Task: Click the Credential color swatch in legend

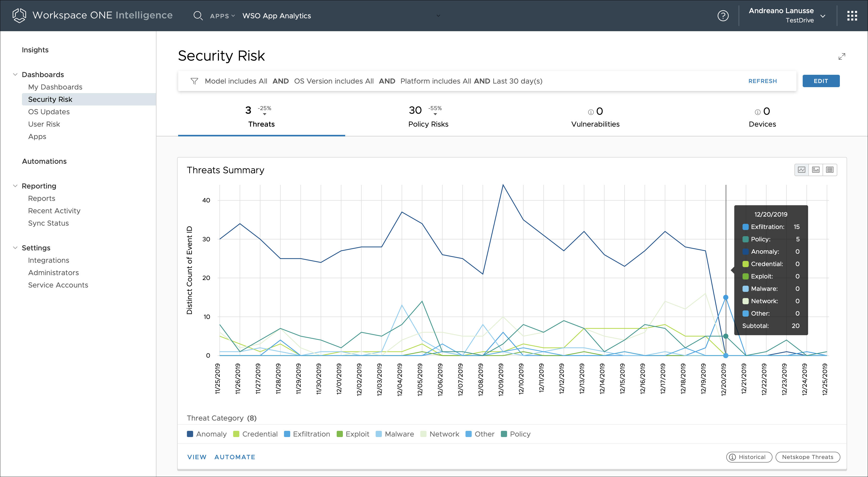Action: pos(236,434)
